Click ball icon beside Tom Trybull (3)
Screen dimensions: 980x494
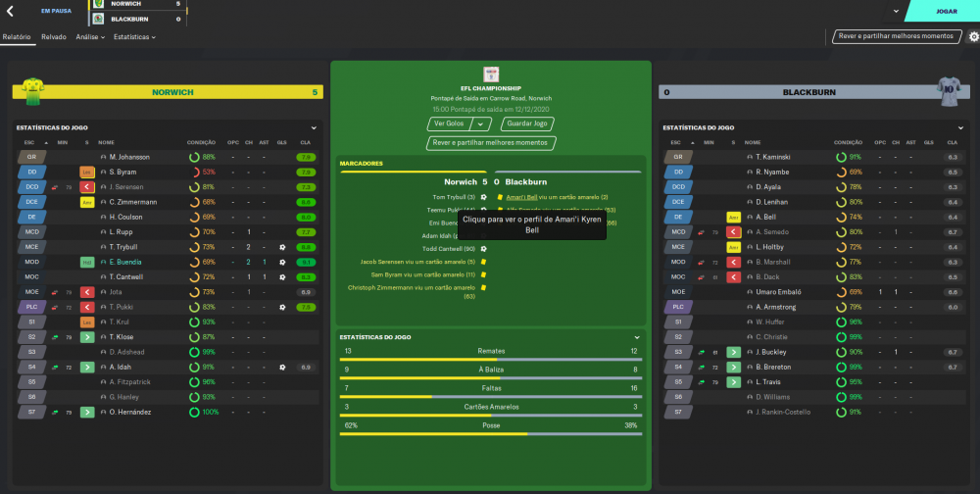[483, 198]
